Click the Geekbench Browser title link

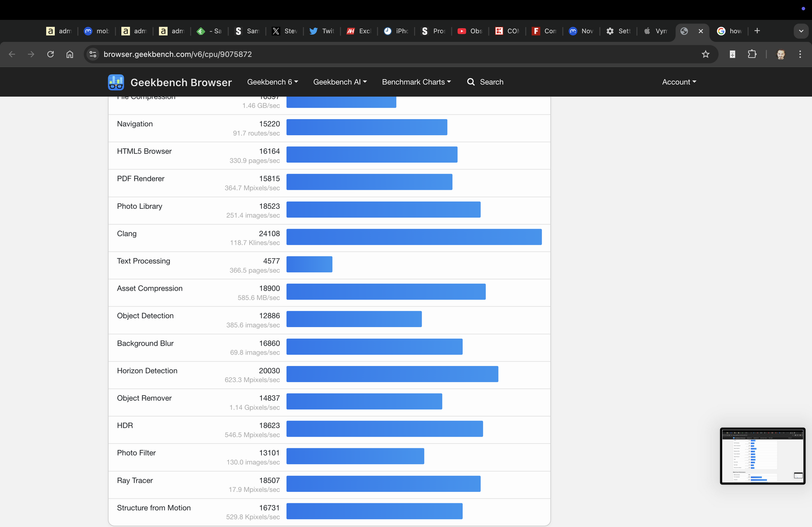pyautogui.click(x=181, y=82)
